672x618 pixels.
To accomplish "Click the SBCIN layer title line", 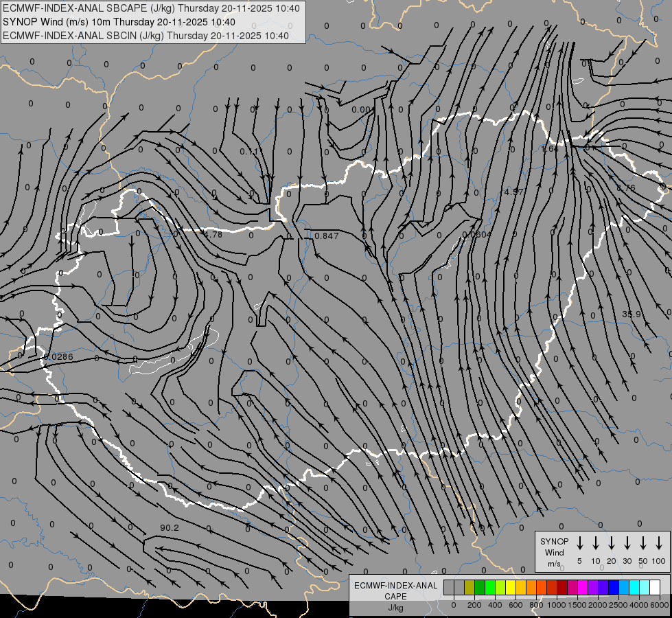I will point(146,36).
